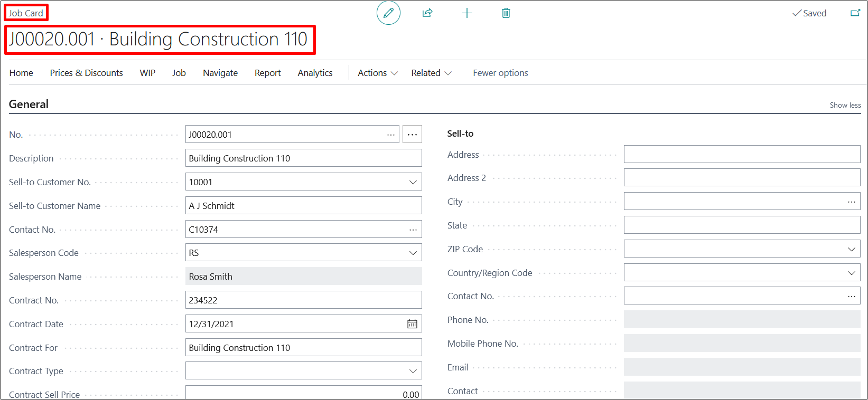Image resolution: width=868 pixels, height=400 pixels.
Task: Open job card in new window icon
Action: pyautogui.click(x=855, y=13)
